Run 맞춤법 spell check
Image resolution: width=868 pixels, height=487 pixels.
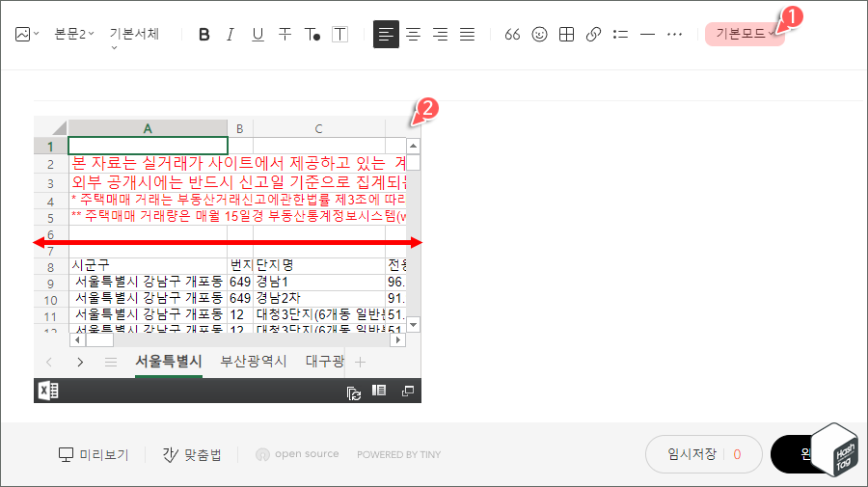192,455
